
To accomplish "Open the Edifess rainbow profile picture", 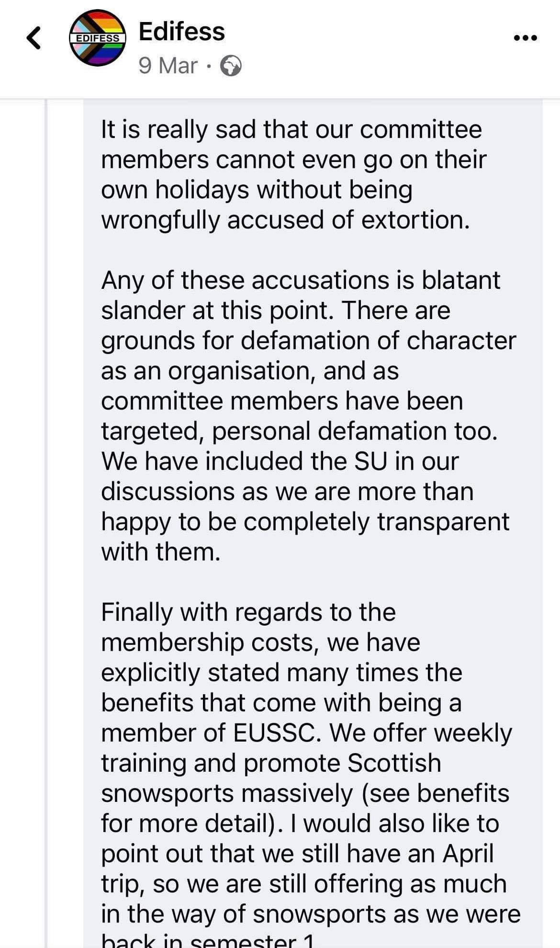I will [x=98, y=38].
